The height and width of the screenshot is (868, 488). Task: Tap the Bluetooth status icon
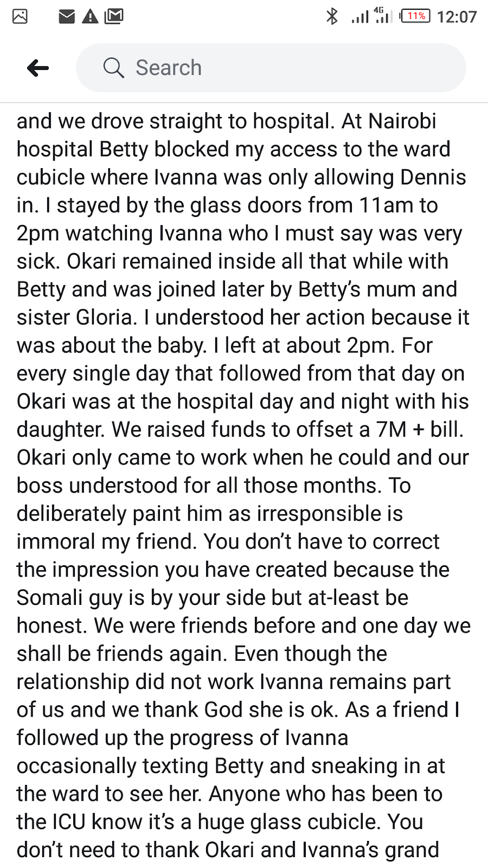[x=332, y=17]
